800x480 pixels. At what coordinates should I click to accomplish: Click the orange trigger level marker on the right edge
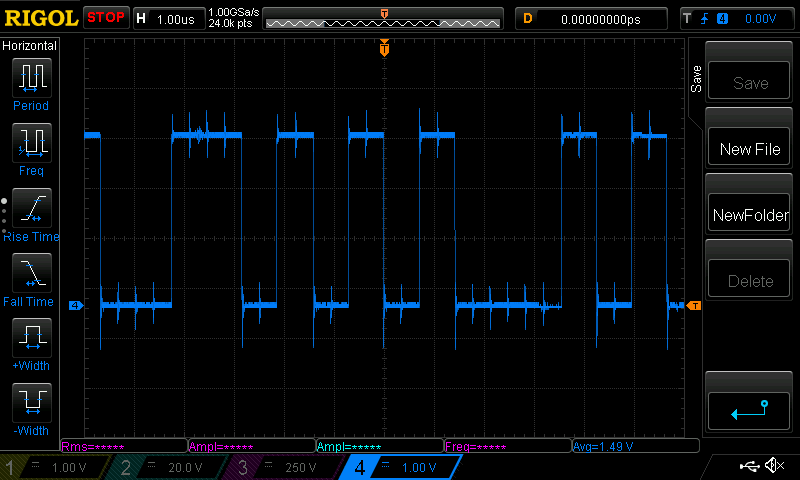click(x=694, y=306)
